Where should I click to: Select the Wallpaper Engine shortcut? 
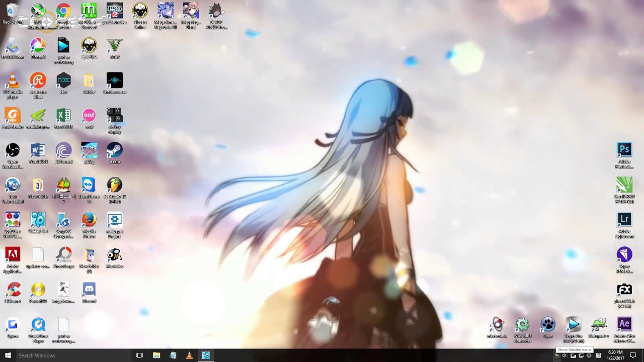coord(115,225)
